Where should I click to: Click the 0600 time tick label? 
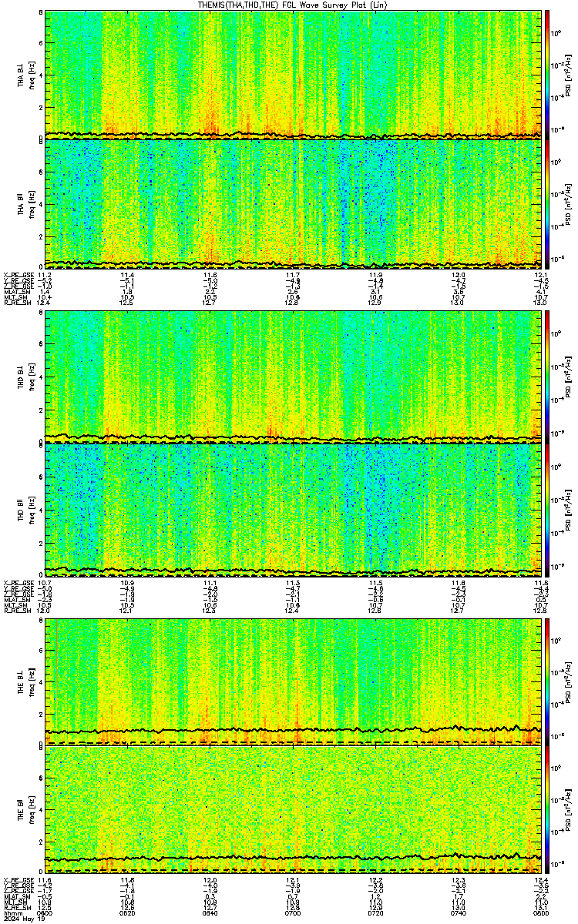45,913
